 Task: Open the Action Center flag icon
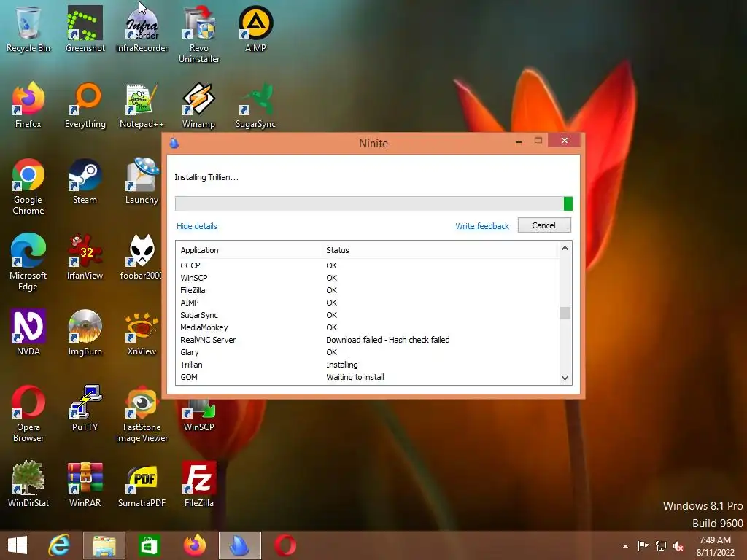click(643, 545)
